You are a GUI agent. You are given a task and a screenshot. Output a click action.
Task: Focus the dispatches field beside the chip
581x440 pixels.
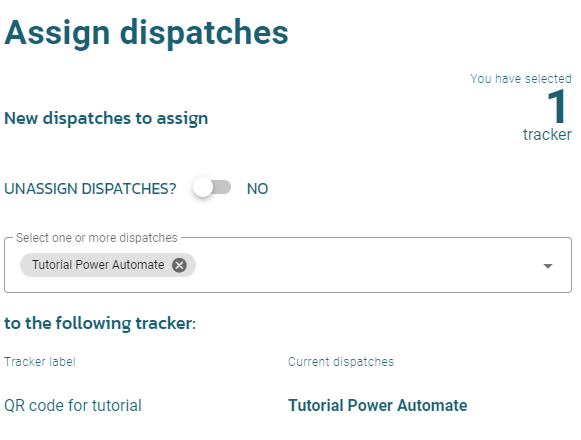pos(367,265)
